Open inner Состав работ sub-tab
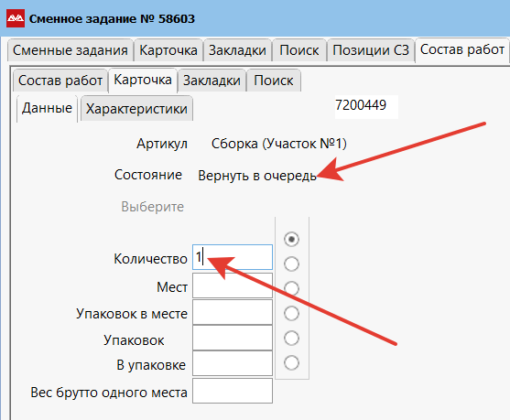Viewport: 510px width, 420px height. tap(60, 81)
